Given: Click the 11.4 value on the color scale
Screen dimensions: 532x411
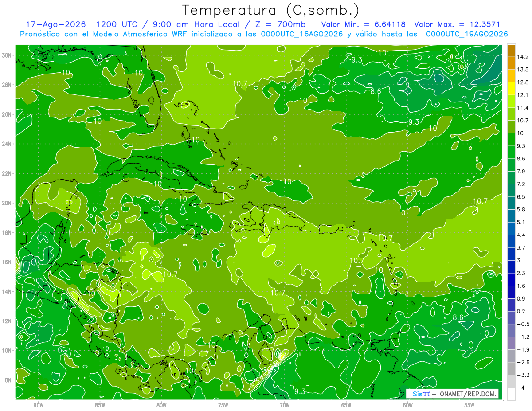Looking at the screenshot, I should tap(524, 108).
